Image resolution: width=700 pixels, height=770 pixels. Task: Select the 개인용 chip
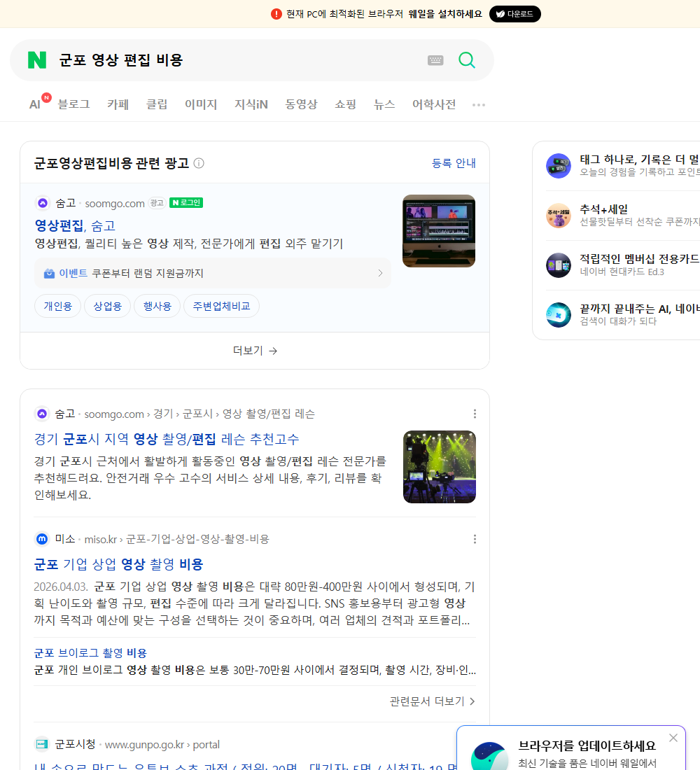click(58, 306)
